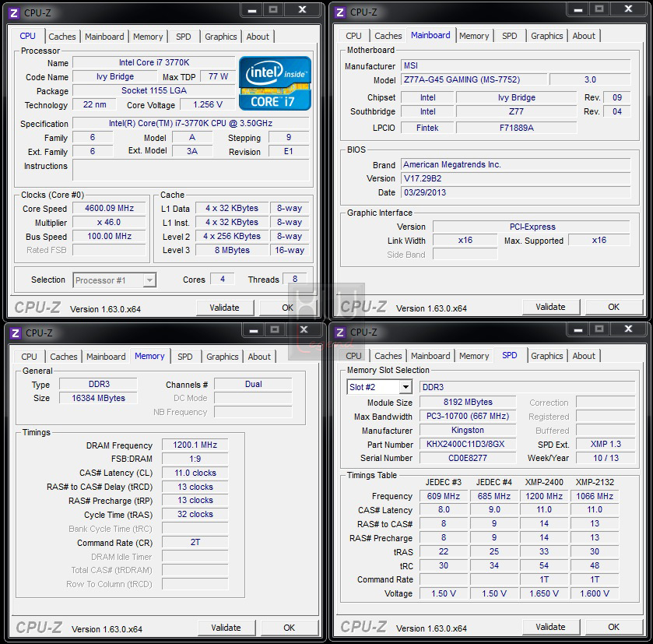Click the 1.256 V core voltage value
Screen dimensions: 653x644
click(207, 104)
